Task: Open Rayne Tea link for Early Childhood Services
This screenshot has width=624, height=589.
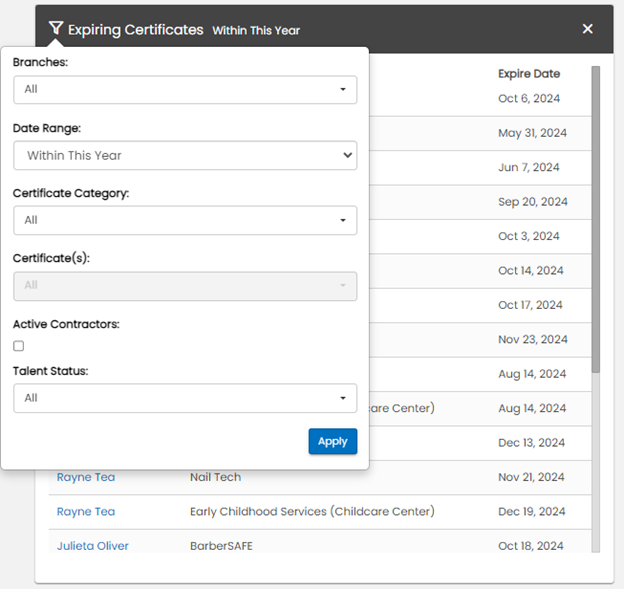Action: click(x=86, y=512)
